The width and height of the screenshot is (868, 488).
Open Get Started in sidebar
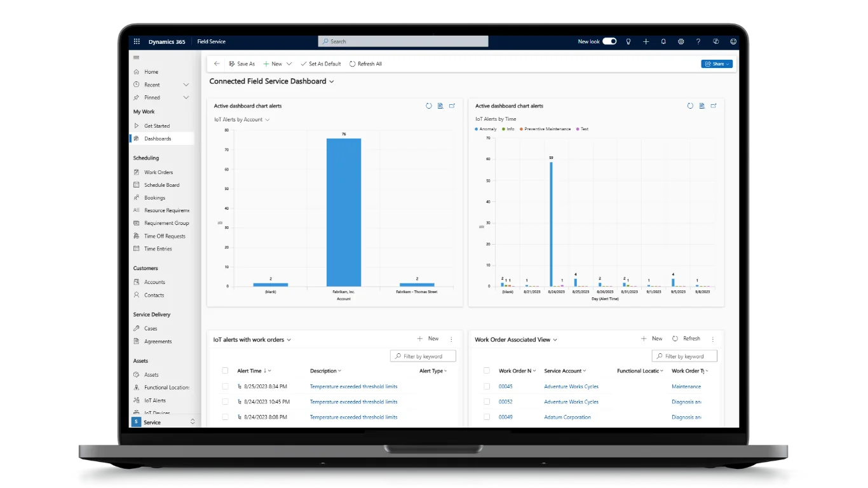(x=157, y=126)
